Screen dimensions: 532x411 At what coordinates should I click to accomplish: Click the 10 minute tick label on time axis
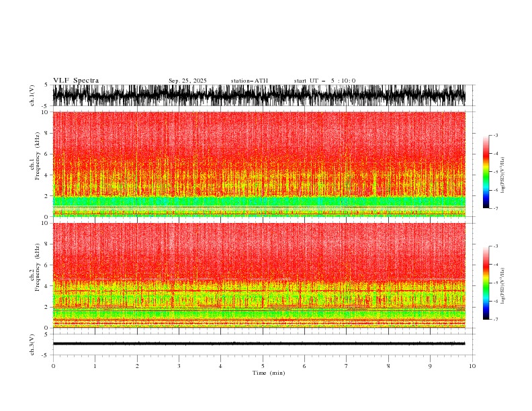[x=472, y=366]
